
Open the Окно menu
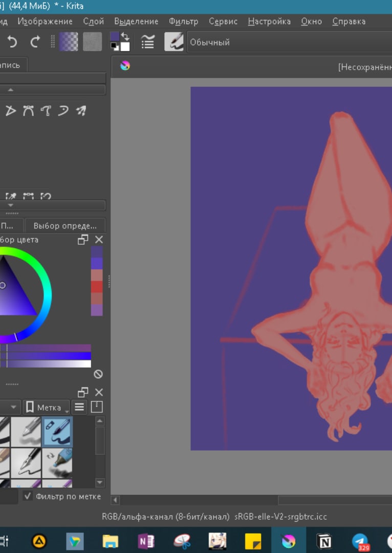311,22
